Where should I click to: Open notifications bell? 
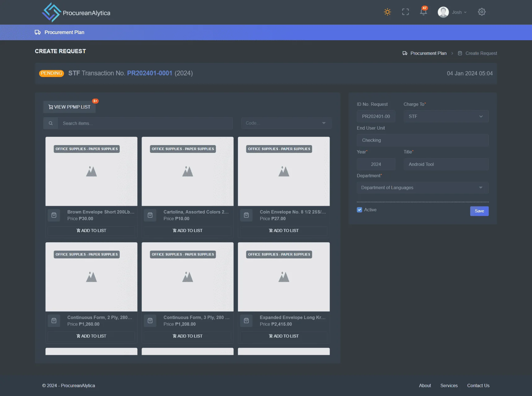tap(423, 12)
